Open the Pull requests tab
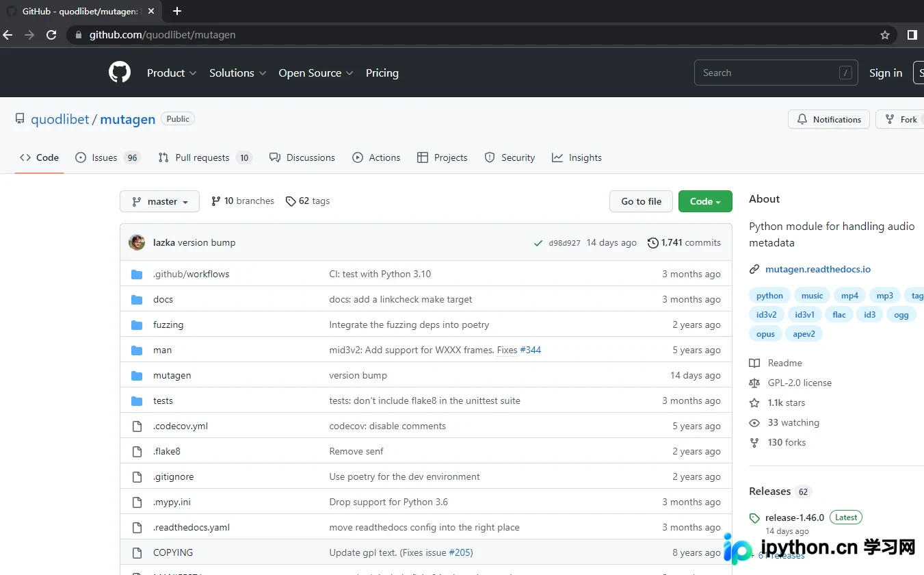 (x=205, y=157)
